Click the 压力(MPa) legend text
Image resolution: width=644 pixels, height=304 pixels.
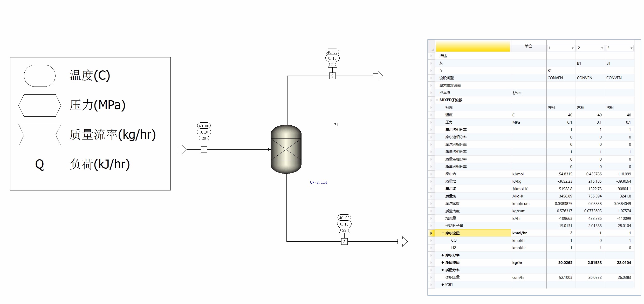tap(98, 105)
